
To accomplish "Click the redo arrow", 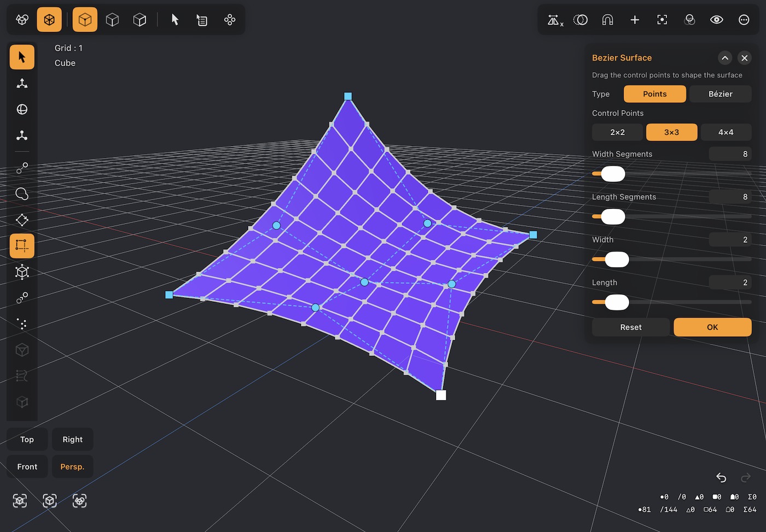I will pyautogui.click(x=745, y=478).
